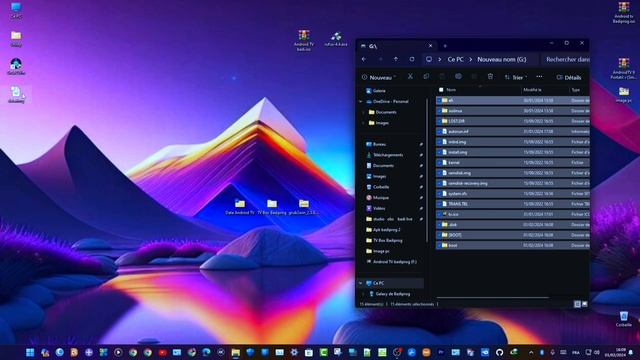640x360 pixels.
Task: Click the horizontal scrollbar in file list
Action: pos(493,298)
